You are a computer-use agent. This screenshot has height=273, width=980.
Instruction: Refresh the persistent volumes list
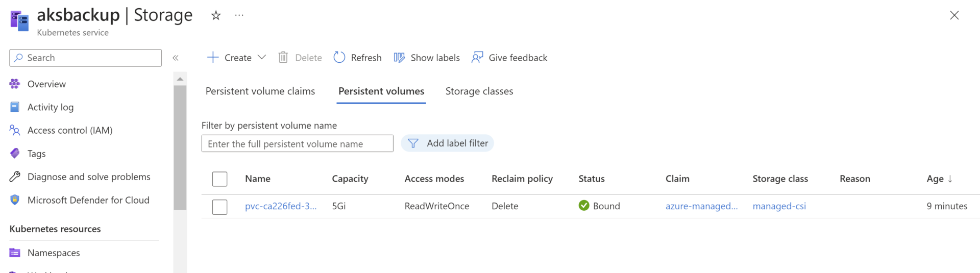357,58
